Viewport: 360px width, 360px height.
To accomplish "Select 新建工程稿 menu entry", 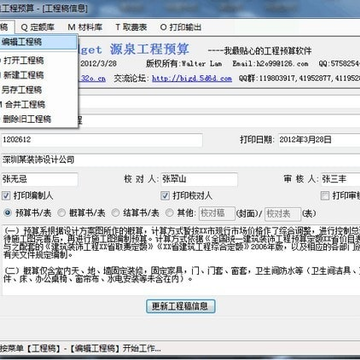I will tap(38, 75).
